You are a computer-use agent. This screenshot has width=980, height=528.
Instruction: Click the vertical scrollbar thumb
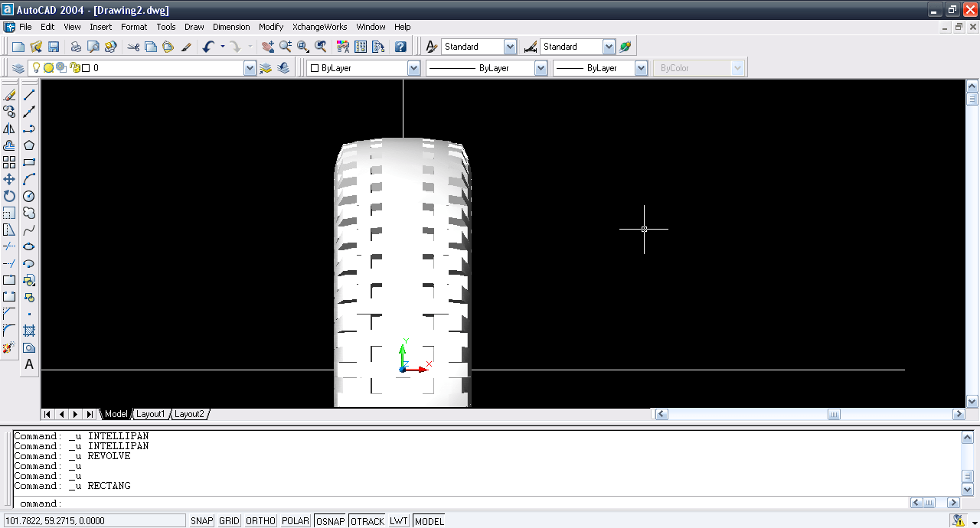972,99
